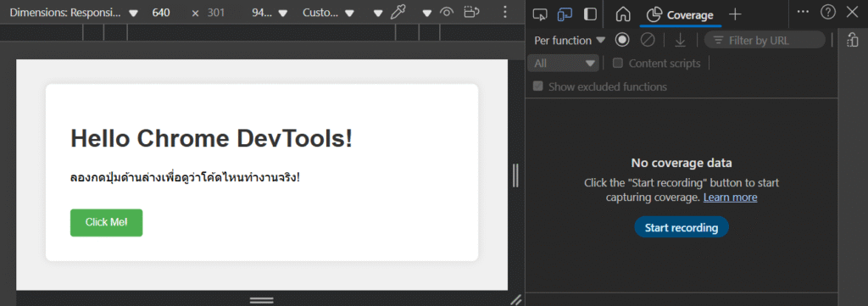Click the inspect element icon
Image resolution: width=868 pixels, height=306 pixels.
click(540, 14)
